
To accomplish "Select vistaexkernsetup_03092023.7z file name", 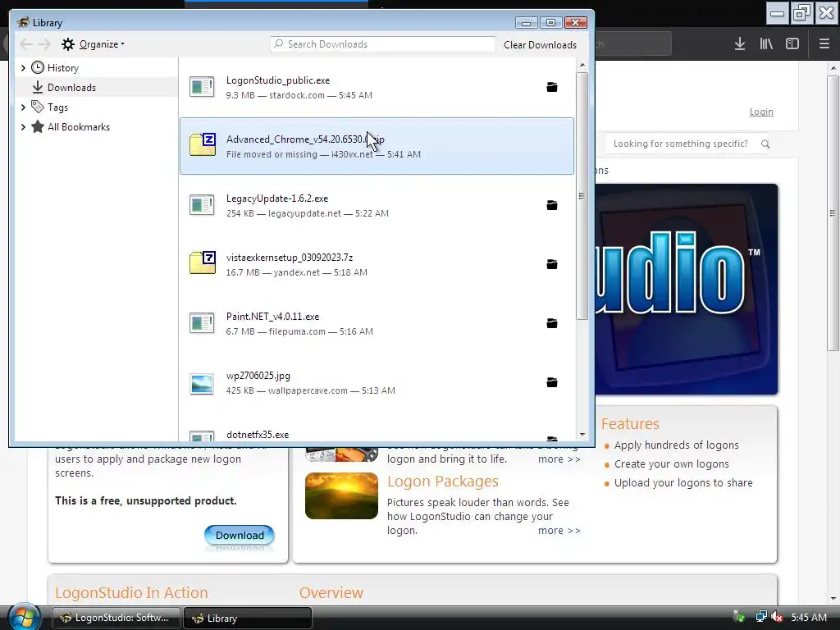I will [290, 257].
